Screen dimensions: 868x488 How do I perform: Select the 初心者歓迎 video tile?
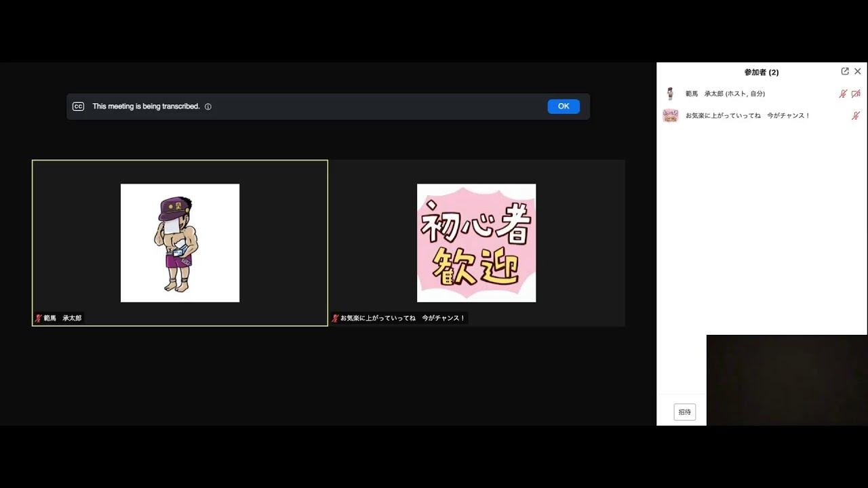[x=476, y=243]
